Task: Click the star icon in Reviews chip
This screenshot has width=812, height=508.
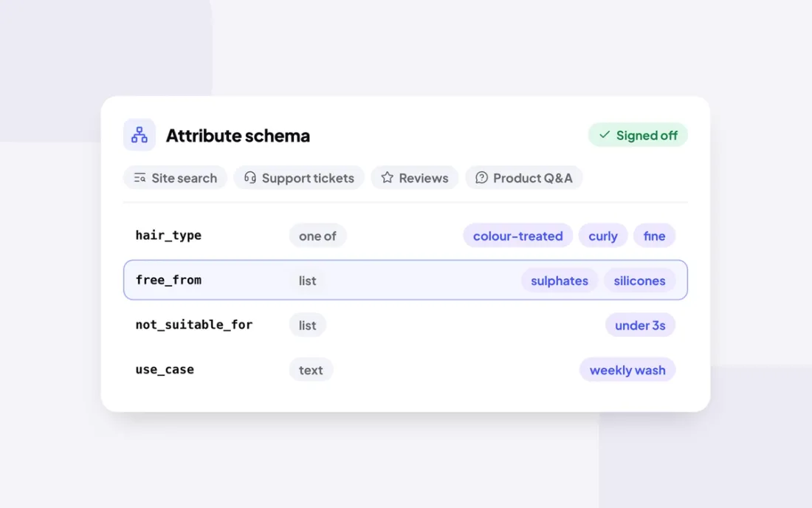Action: (x=388, y=178)
